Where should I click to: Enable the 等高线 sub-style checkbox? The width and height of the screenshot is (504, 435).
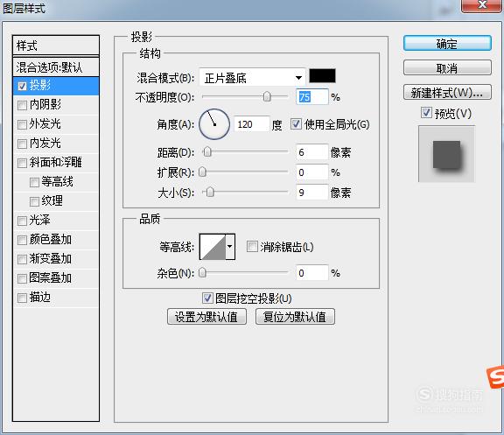(x=34, y=182)
